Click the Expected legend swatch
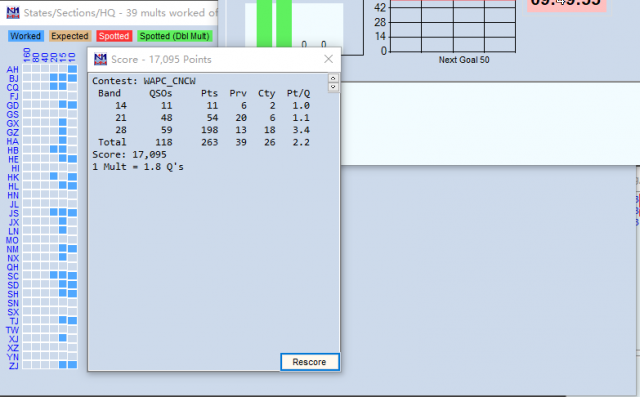The height and width of the screenshot is (397, 640). (x=69, y=36)
